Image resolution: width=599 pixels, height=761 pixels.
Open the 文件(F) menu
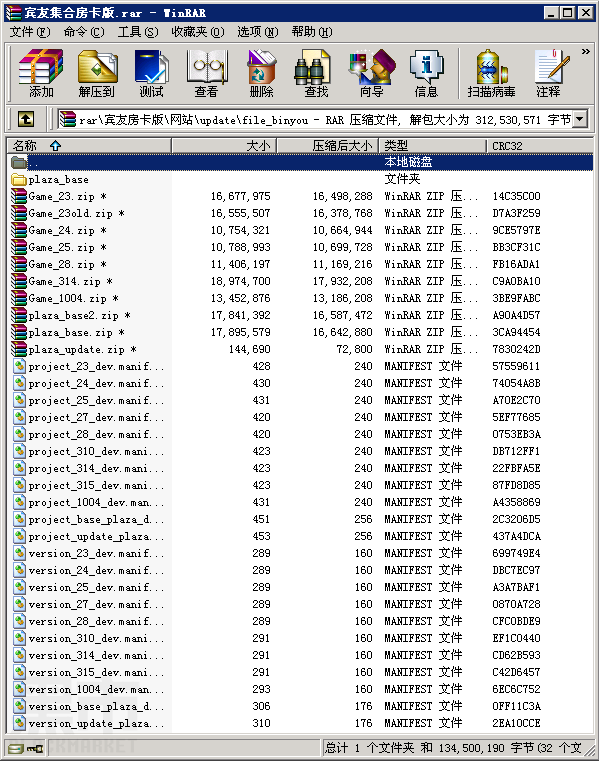pyautogui.click(x=30, y=33)
